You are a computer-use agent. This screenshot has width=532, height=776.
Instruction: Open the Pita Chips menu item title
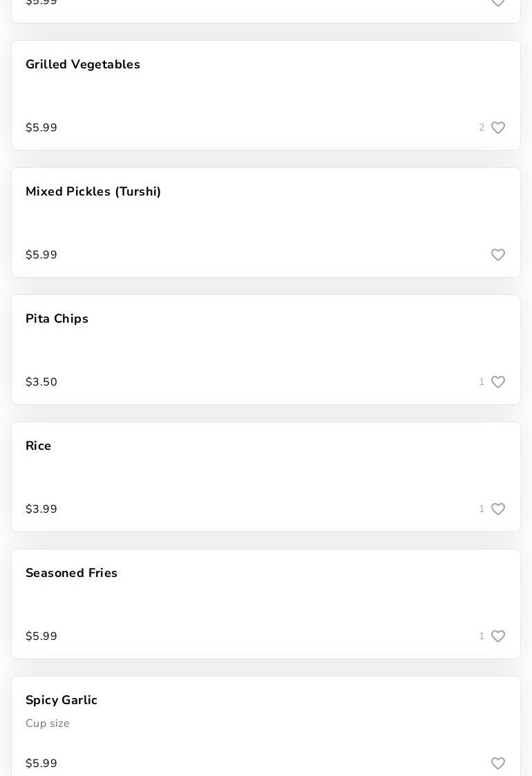pos(57,319)
